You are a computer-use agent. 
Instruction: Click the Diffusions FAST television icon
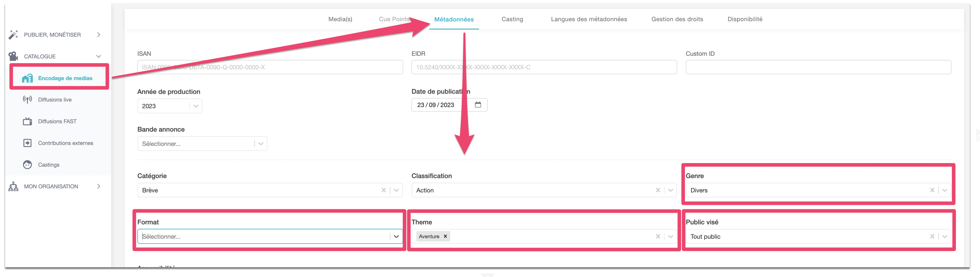27,121
